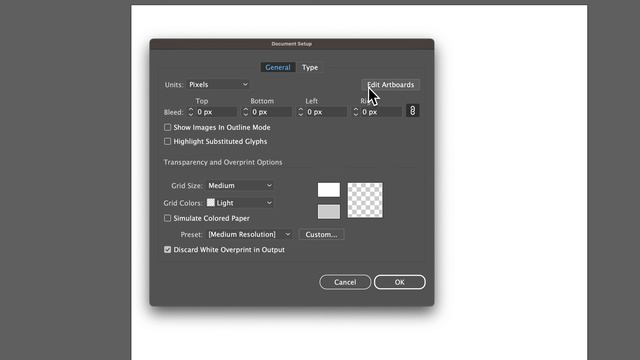Click the Top bleed input field
The image size is (640, 360).
click(216, 112)
